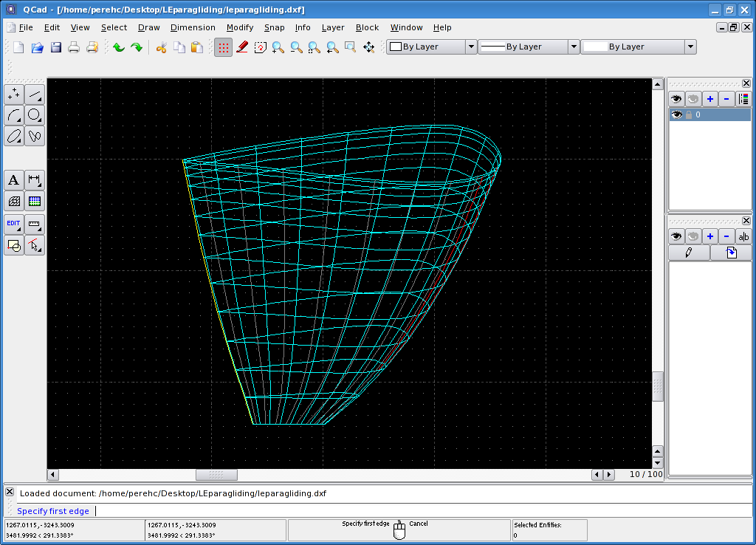Viewport: 756px width, 545px height.
Task: Edit block with pencil button
Action: click(x=689, y=253)
